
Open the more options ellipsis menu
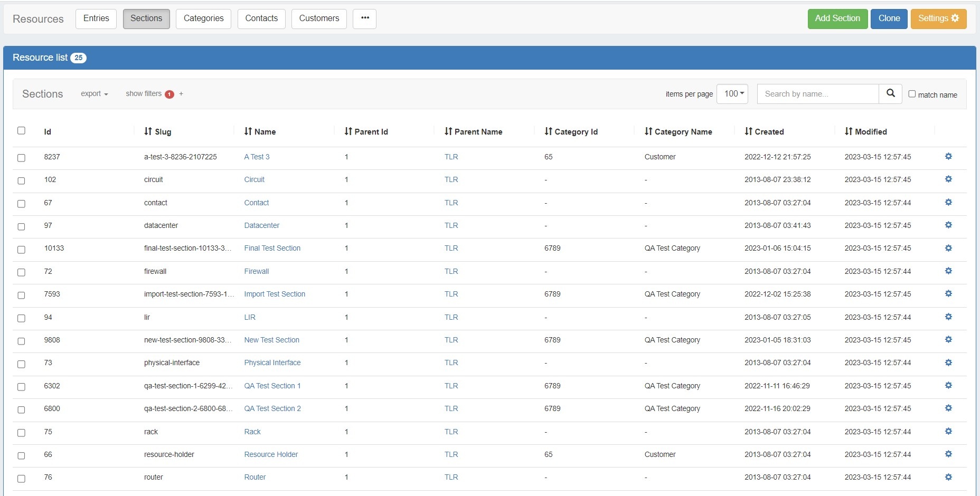tap(364, 18)
